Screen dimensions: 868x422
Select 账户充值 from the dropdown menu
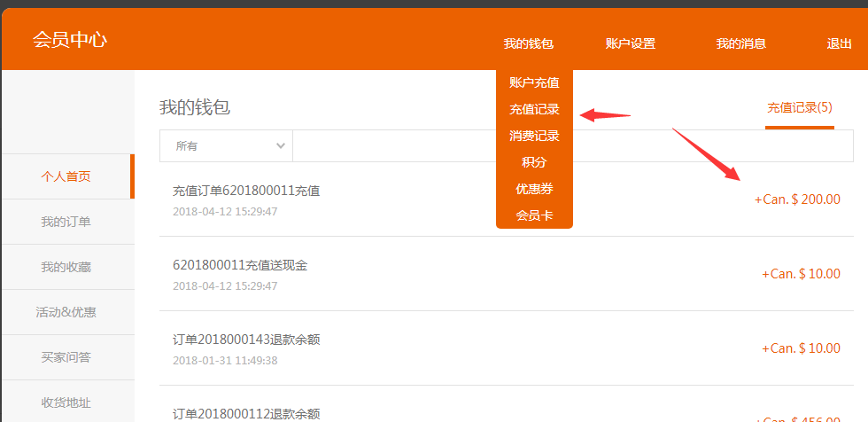(x=534, y=82)
